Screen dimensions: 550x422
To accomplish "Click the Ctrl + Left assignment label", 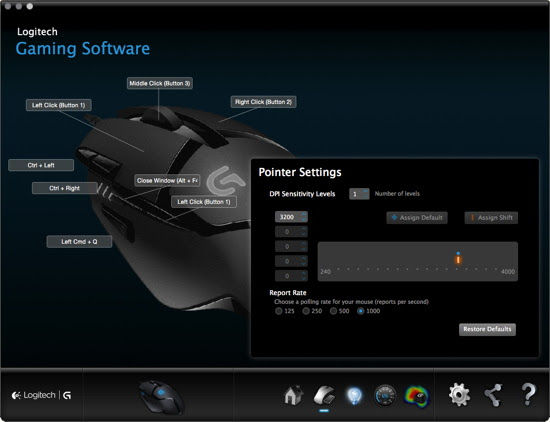I will click(x=41, y=165).
